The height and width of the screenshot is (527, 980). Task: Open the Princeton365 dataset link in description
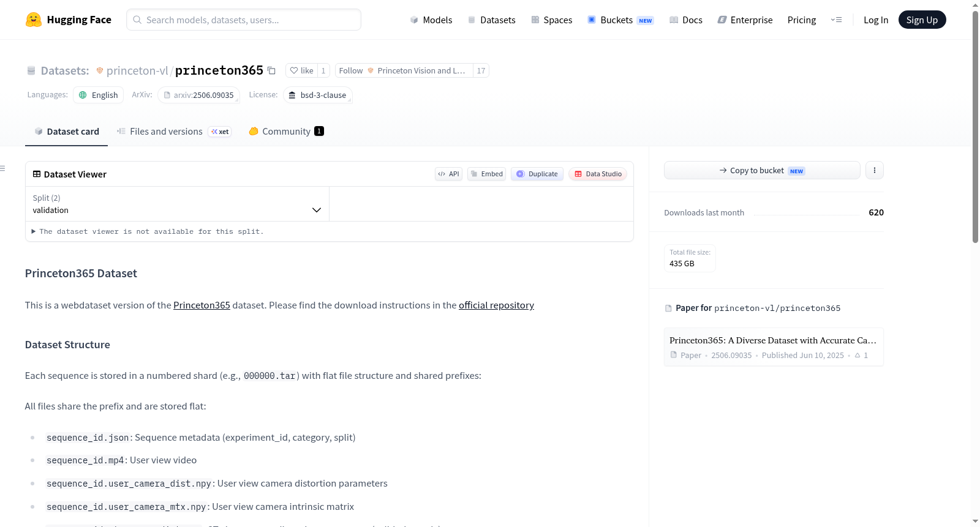(x=202, y=305)
